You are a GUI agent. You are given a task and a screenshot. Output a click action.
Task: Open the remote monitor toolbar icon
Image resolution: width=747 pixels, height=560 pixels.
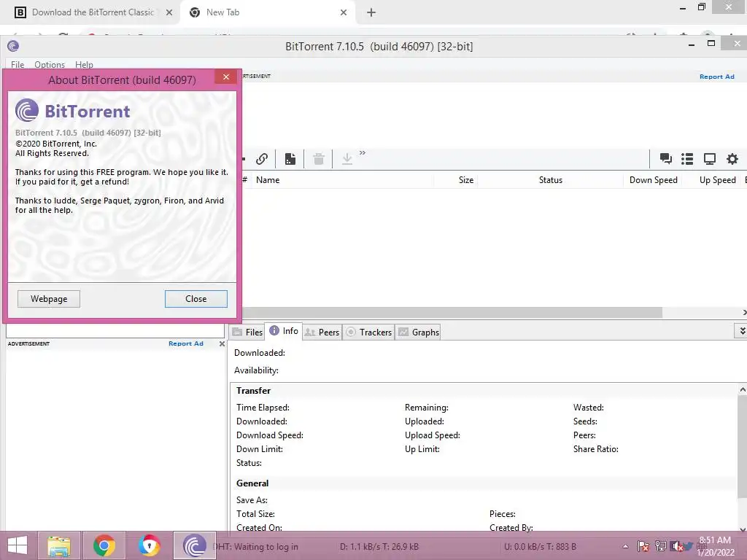[x=709, y=158]
